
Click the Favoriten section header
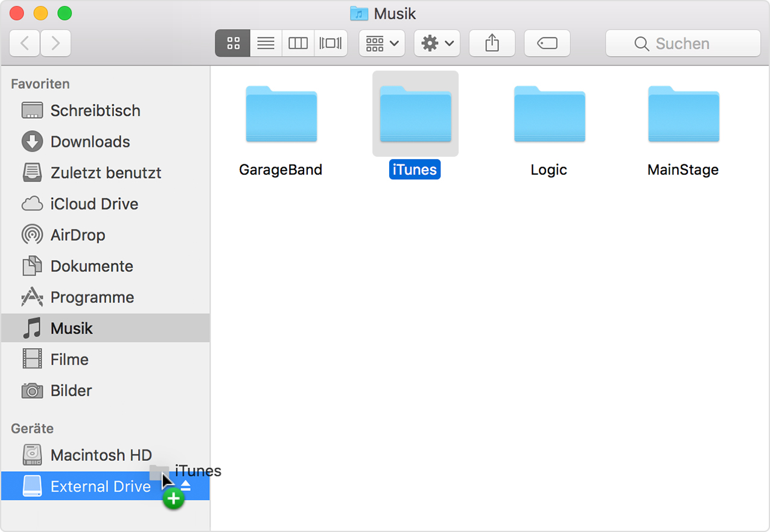(40, 84)
